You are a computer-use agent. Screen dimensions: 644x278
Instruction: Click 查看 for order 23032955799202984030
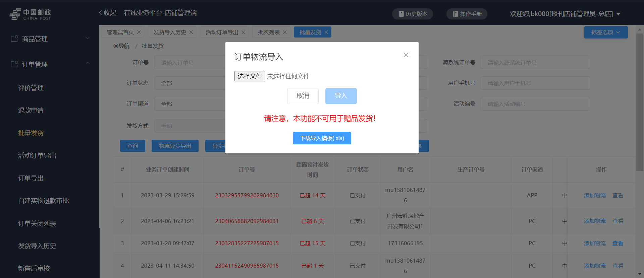point(618,195)
